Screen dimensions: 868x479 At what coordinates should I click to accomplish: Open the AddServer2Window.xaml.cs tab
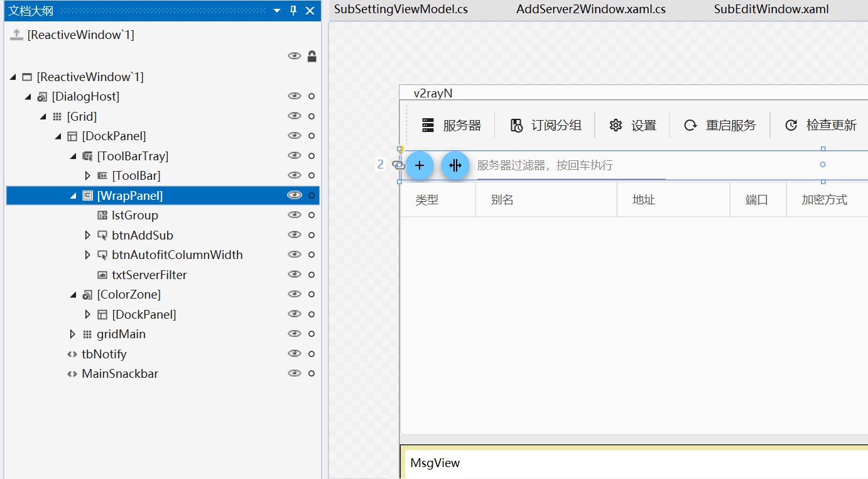tap(590, 9)
